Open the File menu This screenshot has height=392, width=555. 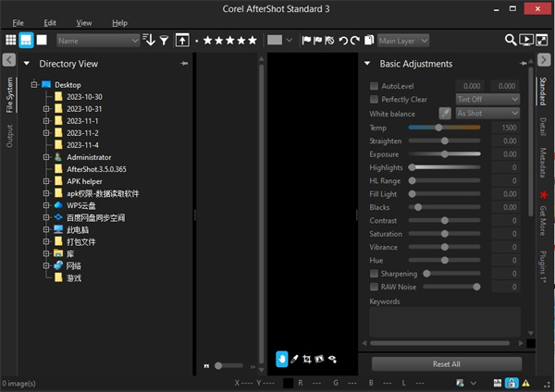click(x=18, y=23)
